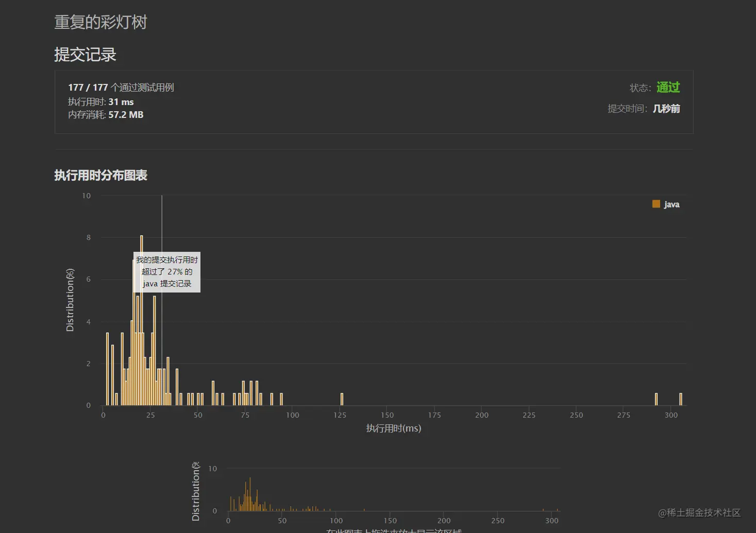Click the 提交记录 heading

click(x=86, y=55)
